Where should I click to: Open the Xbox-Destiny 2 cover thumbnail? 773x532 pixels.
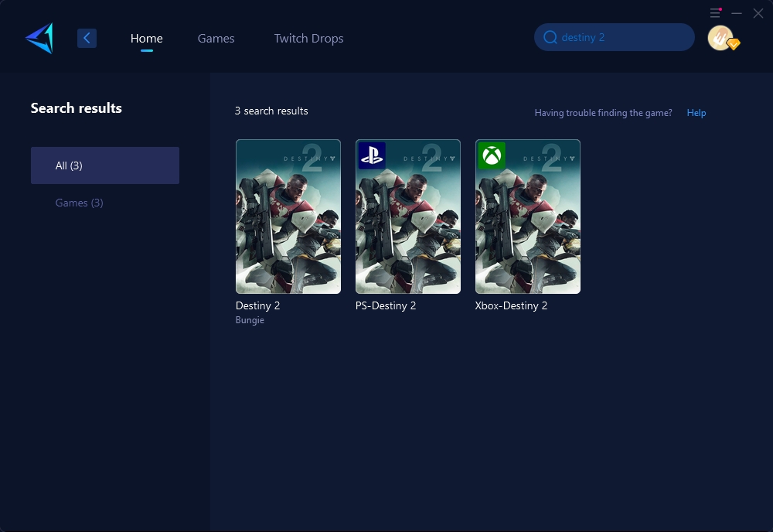click(528, 217)
